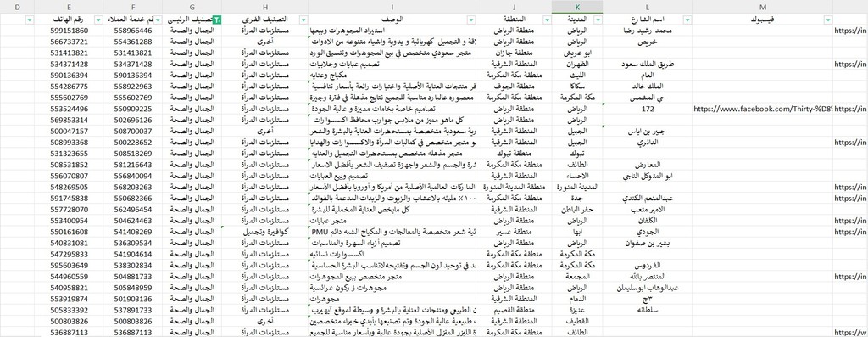Open the filter dropdown for المنطقة
Image resolution: width=868 pixels, height=337 pixels.
[x=547, y=20]
